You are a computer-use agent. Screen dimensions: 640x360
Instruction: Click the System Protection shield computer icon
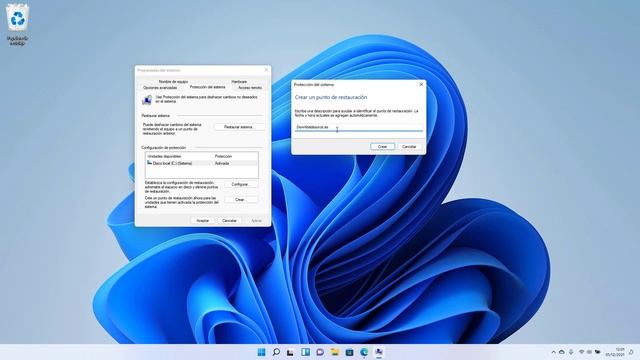tap(147, 100)
